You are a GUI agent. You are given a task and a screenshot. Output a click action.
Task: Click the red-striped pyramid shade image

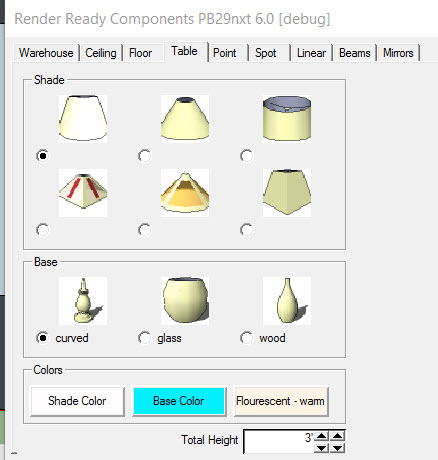click(x=83, y=192)
